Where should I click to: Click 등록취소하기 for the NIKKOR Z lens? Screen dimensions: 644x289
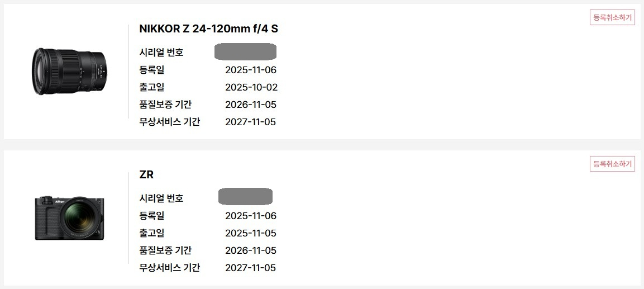click(x=612, y=17)
